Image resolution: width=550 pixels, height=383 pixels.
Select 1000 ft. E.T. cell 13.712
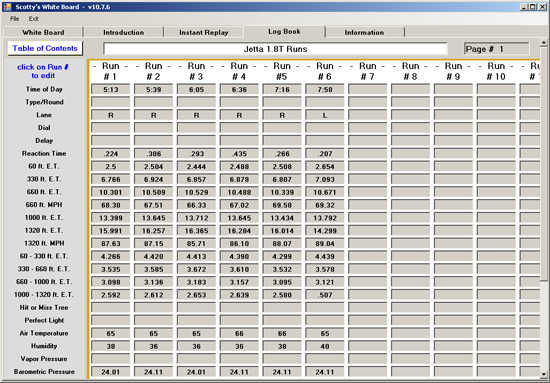pyautogui.click(x=196, y=218)
